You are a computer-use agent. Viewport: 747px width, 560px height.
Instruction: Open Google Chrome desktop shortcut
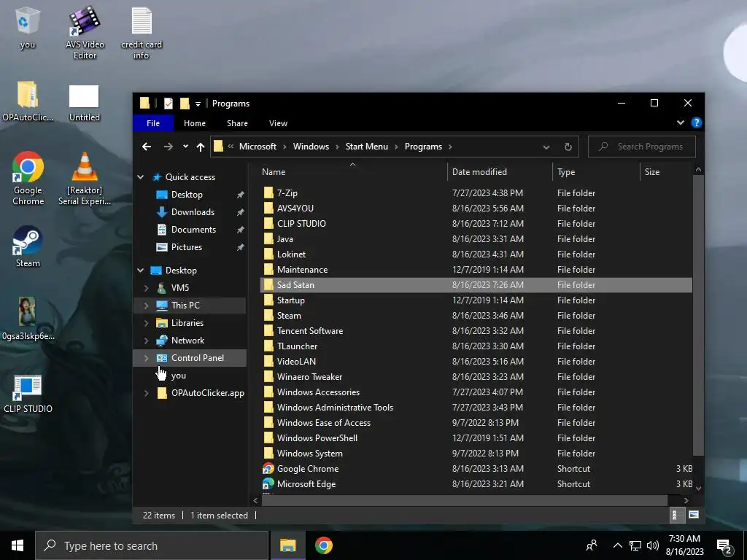28,179
